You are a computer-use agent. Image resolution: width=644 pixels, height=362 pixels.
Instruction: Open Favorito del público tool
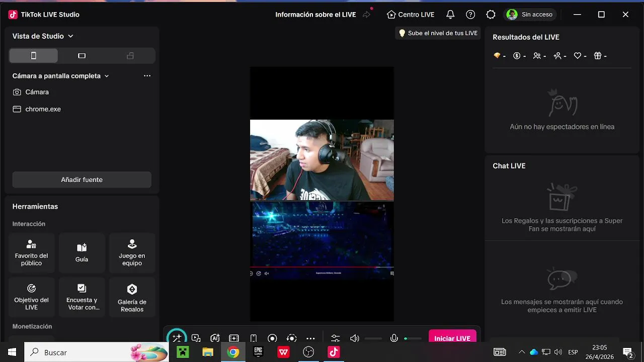(32, 253)
